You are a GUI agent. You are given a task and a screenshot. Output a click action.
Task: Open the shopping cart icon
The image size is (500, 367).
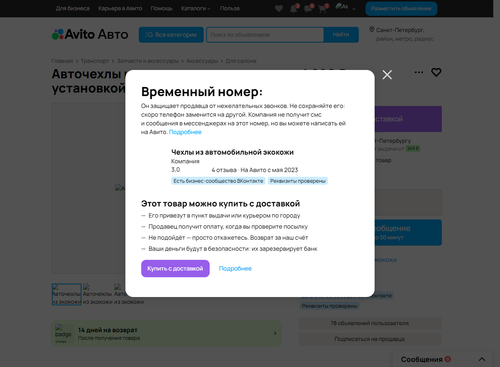pos(322,9)
